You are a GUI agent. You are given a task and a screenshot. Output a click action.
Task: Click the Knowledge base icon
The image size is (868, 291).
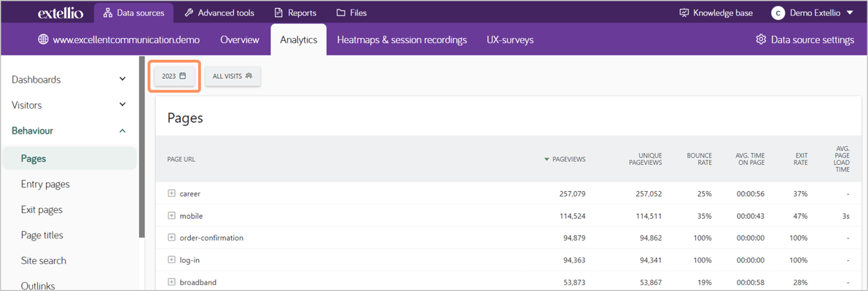(684, 12)
